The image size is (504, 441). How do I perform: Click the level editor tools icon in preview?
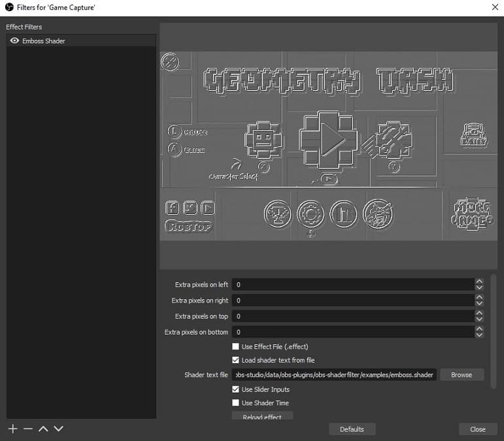(x=393, y=140)
